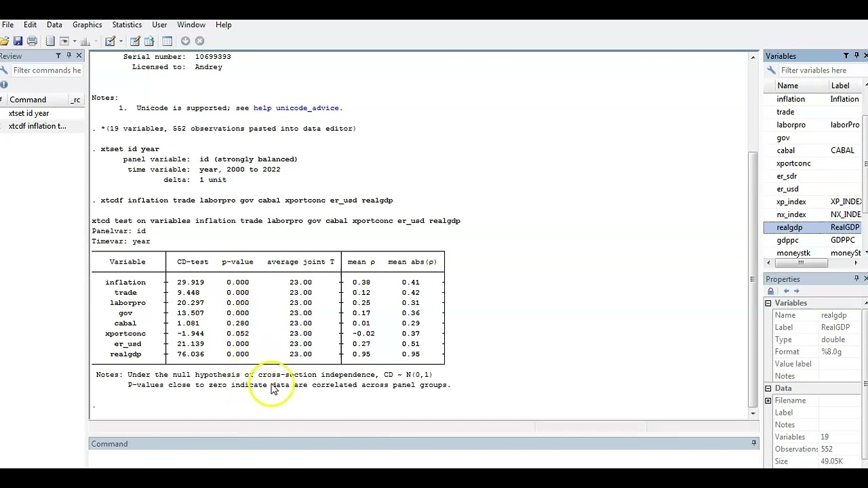Open the Statistics menu
Image resolution: width=868 pixels, height=488 pixels.
[x=127, y=24]
